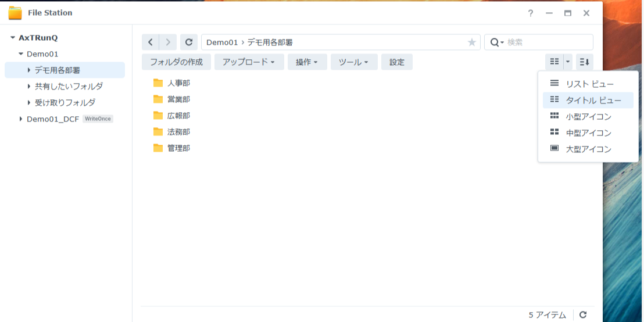Click the search magnifier icon
Image resolution: width=644 pixels, height=322 pixels.
(495, 42)
